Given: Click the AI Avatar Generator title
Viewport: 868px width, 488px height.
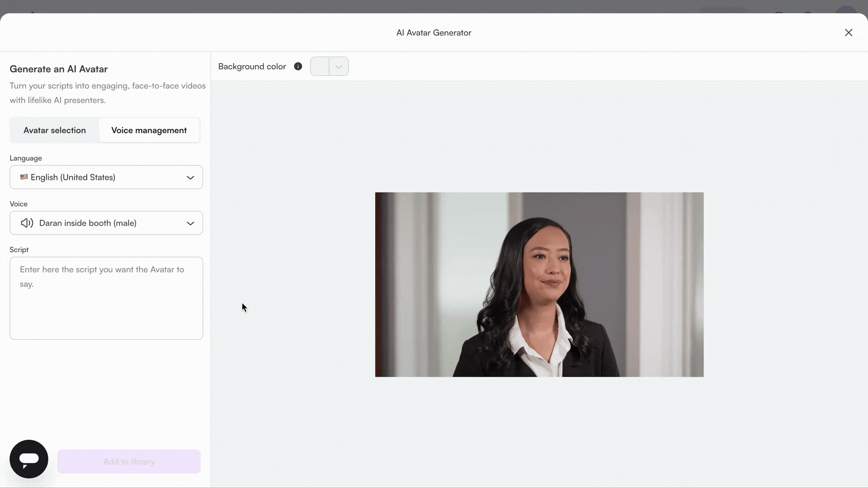Looking at the screenshot, I should [x=434, y=33].
